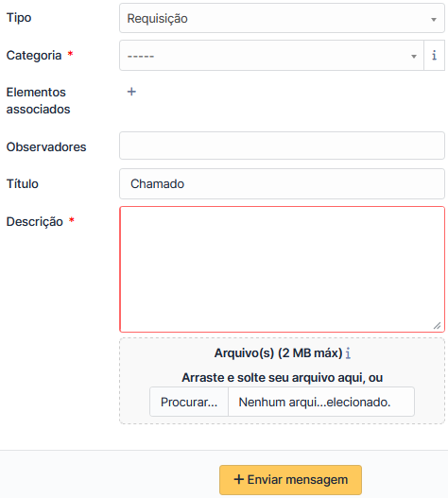Viewport: 448px width, 498px height.
Task: Click into the Título field containing Chamado
Action: coord(282,184)
